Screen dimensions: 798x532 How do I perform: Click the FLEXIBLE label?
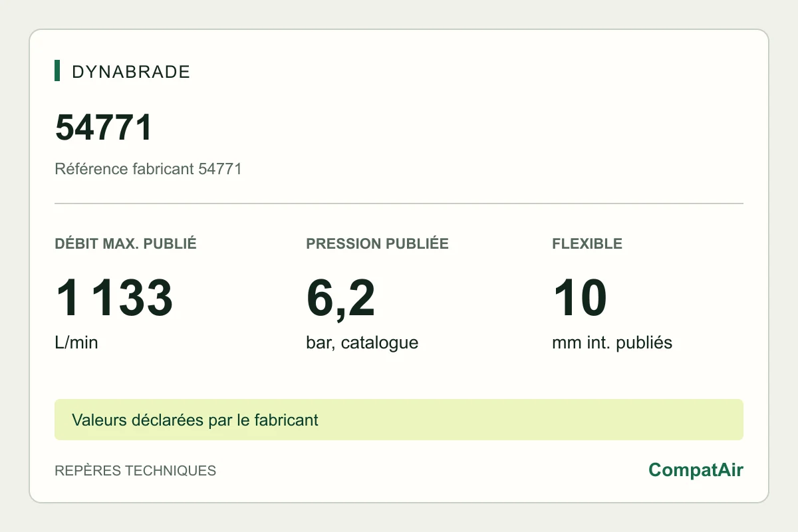587,243
